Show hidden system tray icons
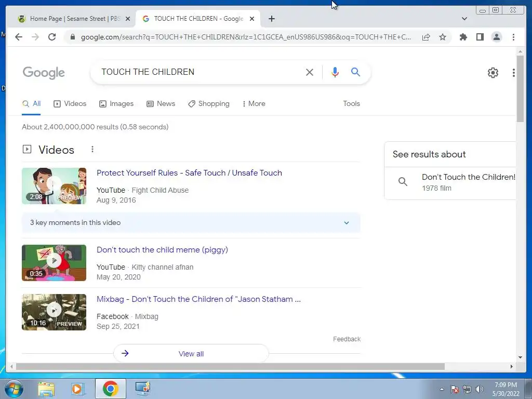532x399 pixels. (442, 389)
